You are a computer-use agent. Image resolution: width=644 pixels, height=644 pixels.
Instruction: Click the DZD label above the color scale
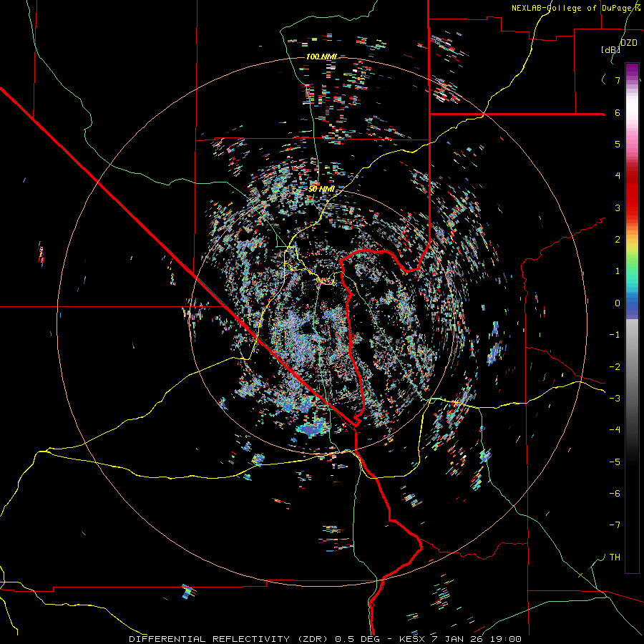(x=628, y=43)
